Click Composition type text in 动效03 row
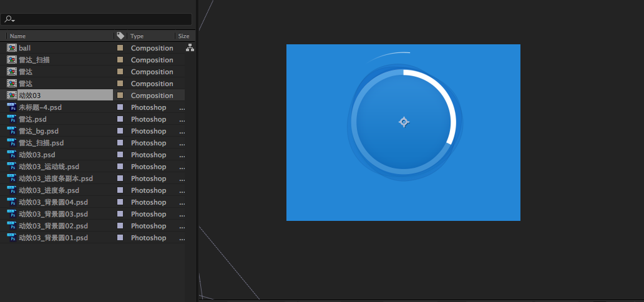This screenshot has width=644, height=302. [x=152, y=95]
